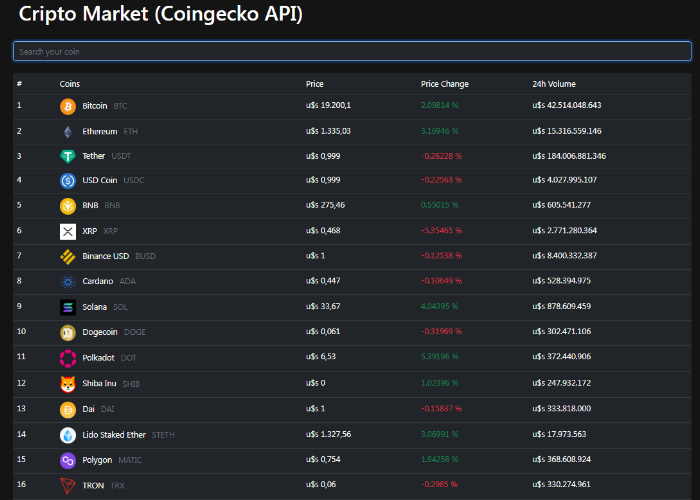Click Solana price u$s 33,67

[323, 306]
